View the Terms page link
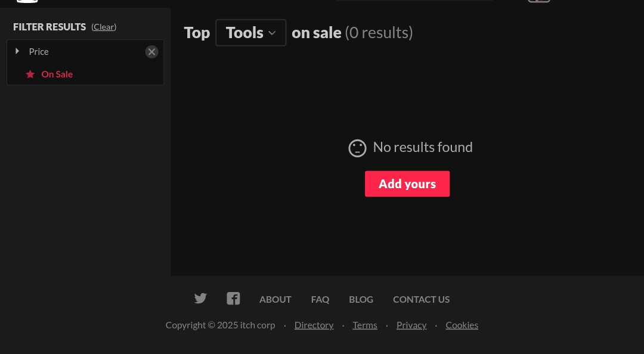Screen dimensions: 644x354 tap(365, 325)
